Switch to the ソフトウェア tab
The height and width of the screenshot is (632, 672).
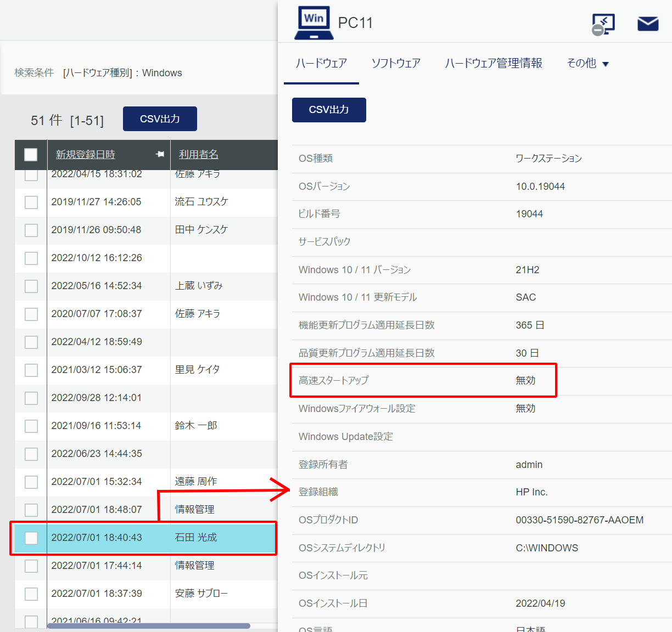tap(396, 64)
